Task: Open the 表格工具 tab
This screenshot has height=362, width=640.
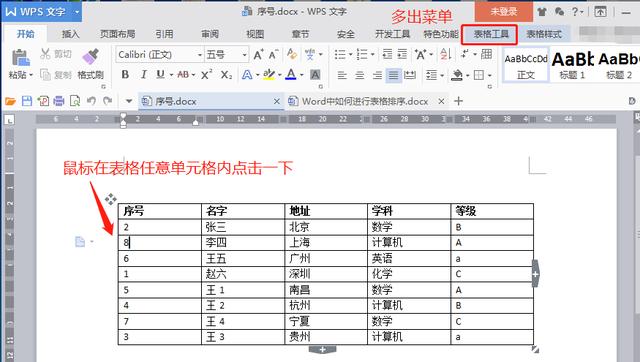Action: pyautogui.click(x=490, y=34)
